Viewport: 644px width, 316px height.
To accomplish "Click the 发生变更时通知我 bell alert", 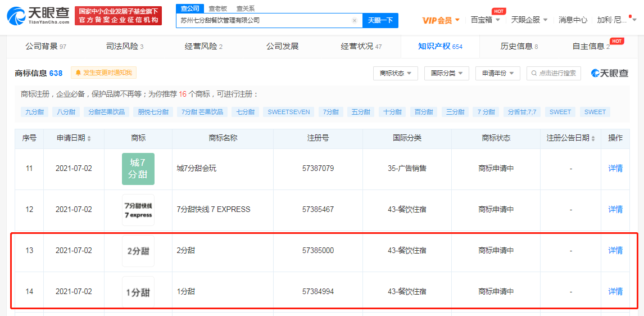I will [103, 73].
